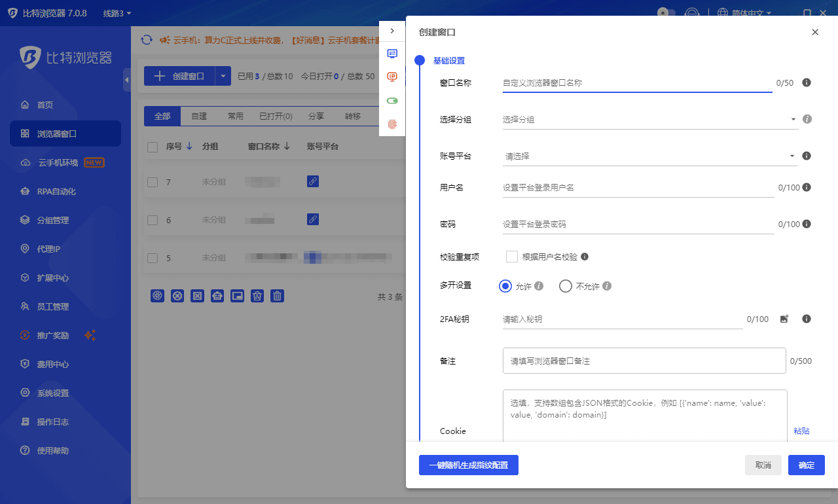Click the RPA robot icon below the window list
The height and width of the screenshot is (504, 838).
[217, 296]
